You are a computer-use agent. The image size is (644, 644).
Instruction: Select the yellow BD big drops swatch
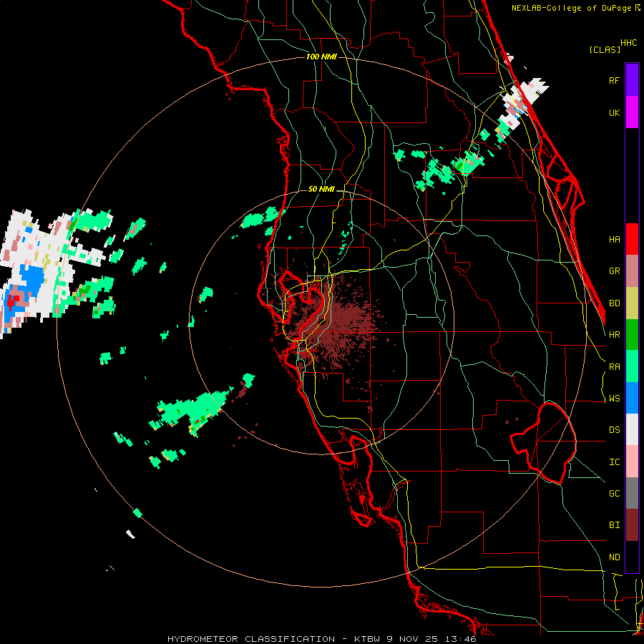(x=632, y=303)
